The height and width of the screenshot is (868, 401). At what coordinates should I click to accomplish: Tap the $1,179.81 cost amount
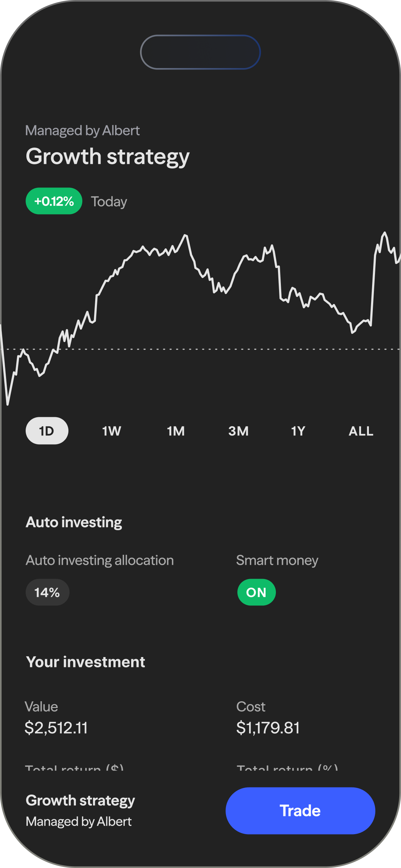click(268, 728)
